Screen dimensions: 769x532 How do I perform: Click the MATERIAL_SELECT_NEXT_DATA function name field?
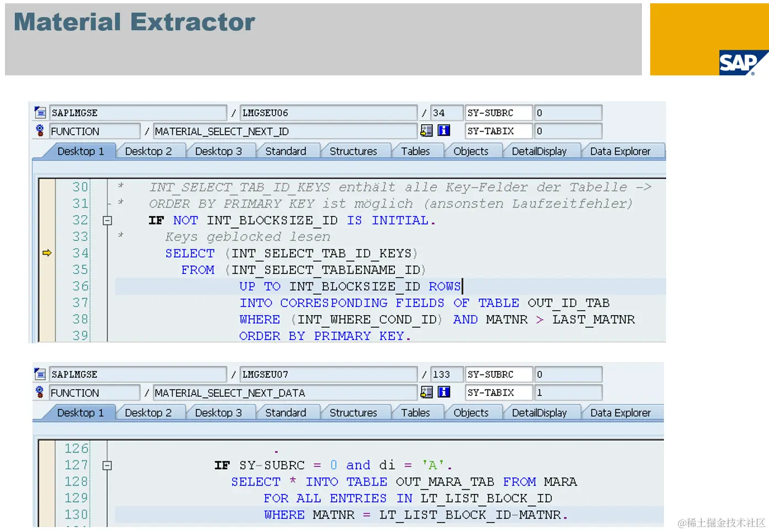tap(285, 392)
